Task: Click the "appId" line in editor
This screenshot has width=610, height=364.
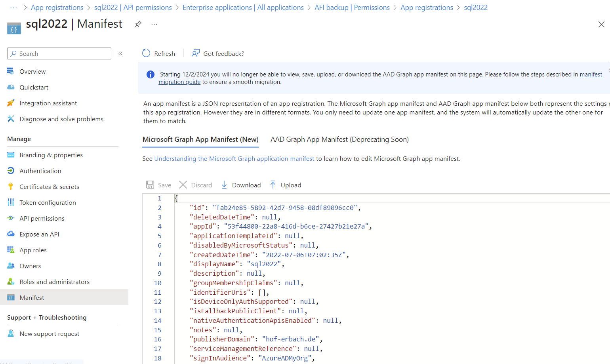Action: [x=281, y=227]
